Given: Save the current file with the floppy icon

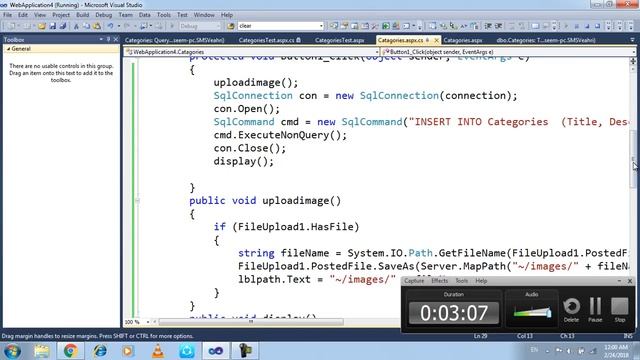Looking at the screenshot, I should 53,26.
